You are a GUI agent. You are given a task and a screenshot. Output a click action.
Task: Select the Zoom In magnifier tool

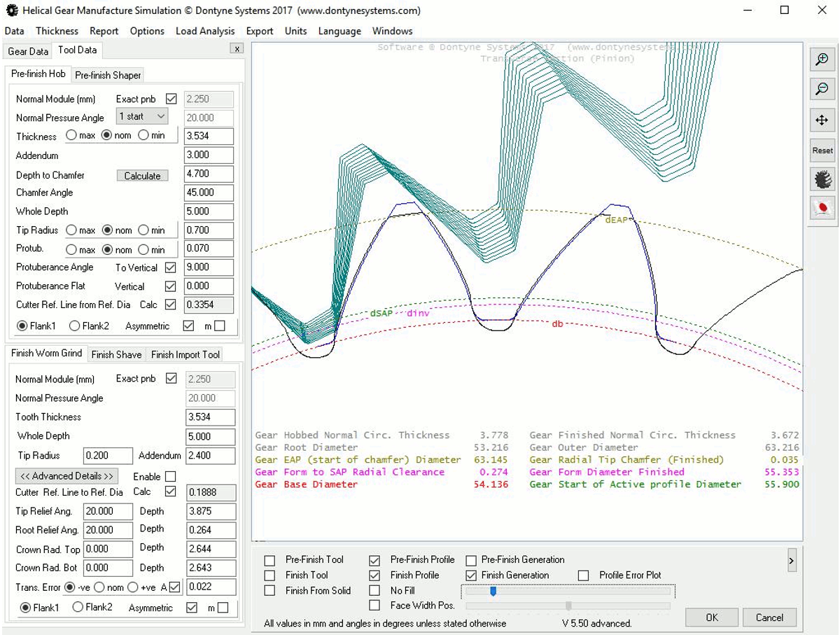coord(823,60)
